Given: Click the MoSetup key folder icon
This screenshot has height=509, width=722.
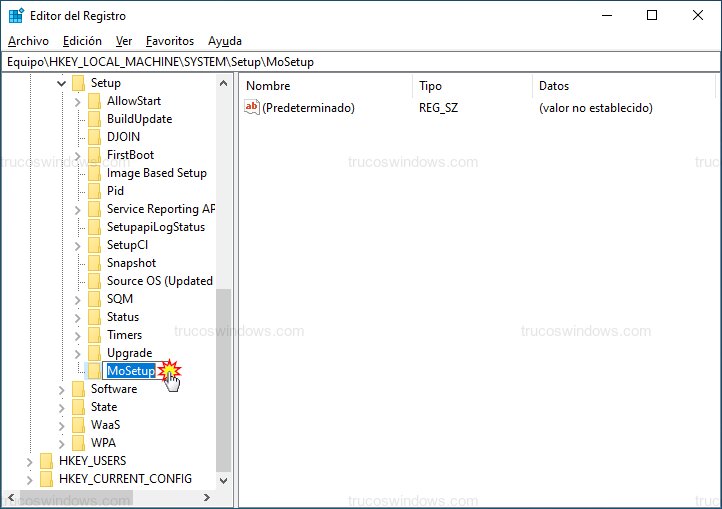Looking at the screenshot, I should 94,371.
